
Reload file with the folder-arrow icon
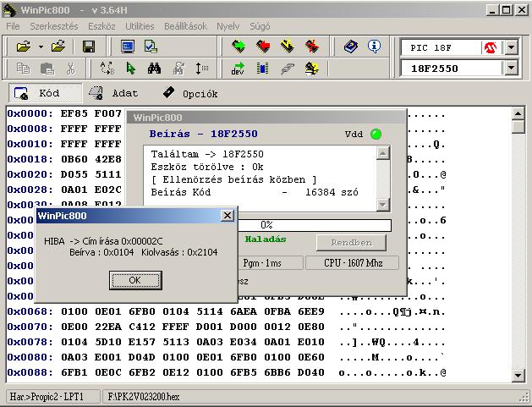[58, 47]
